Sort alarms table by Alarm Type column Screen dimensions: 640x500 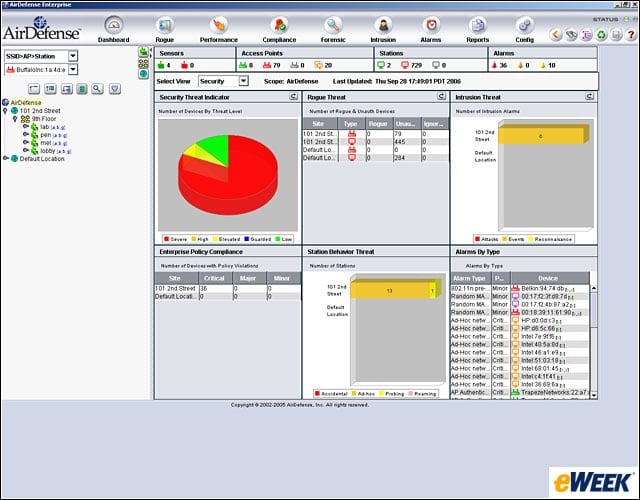[470, 278]
